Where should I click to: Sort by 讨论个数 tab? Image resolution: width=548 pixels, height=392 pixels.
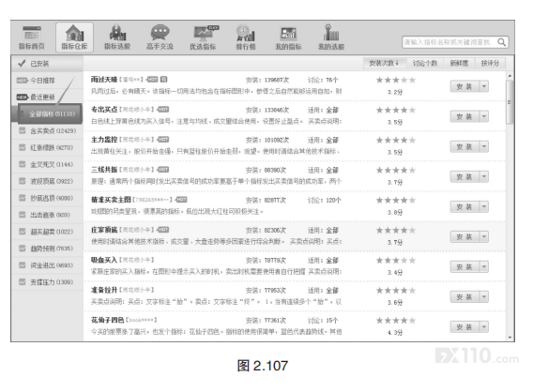pyautogui.click(x=425, y=63)
